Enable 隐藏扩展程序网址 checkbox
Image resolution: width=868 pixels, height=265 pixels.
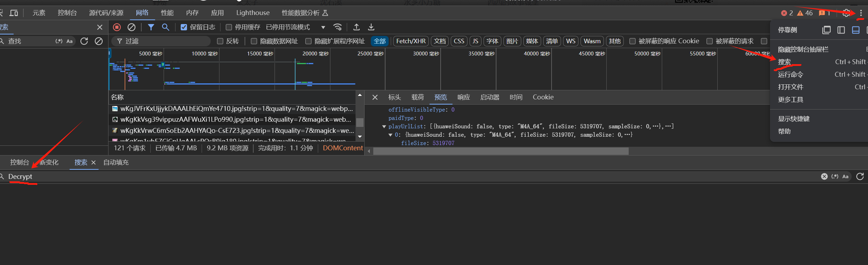click(x=308, y=41)
